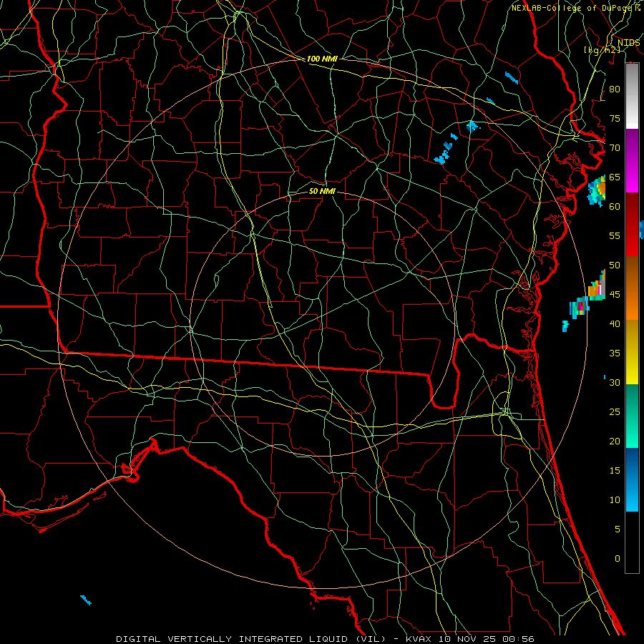644x644 pixels.
Task: Select legend value 45
Action: click(615, 295)
